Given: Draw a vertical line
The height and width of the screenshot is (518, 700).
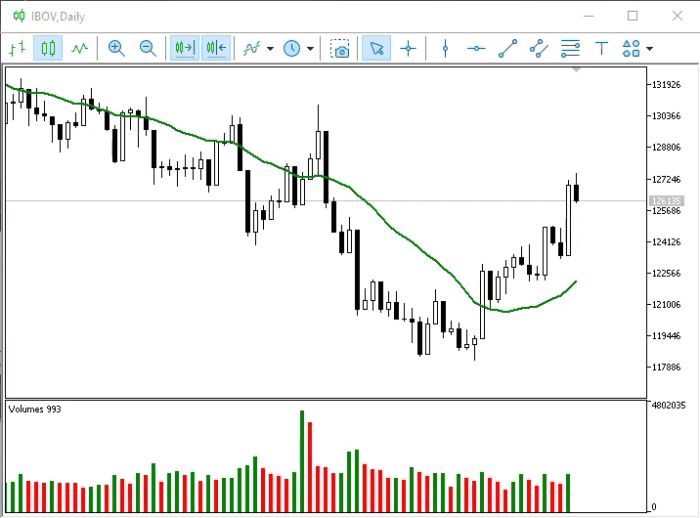Looking at the screenshot, I should point(445,48).
